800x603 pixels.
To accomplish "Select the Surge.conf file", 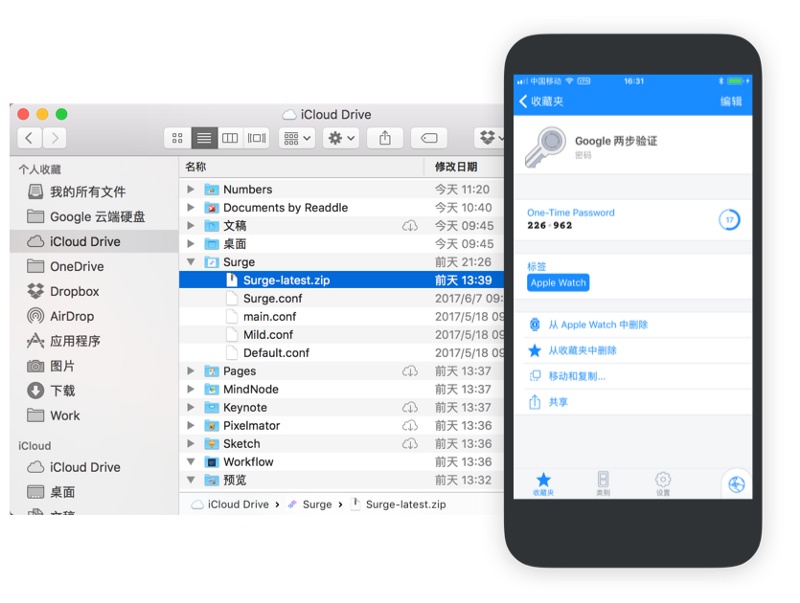I will [342, 298].
